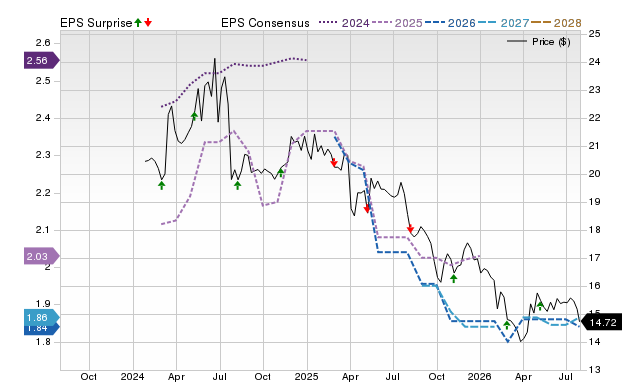Click the 2.1 label on the left axis

[x=43, y=230]
